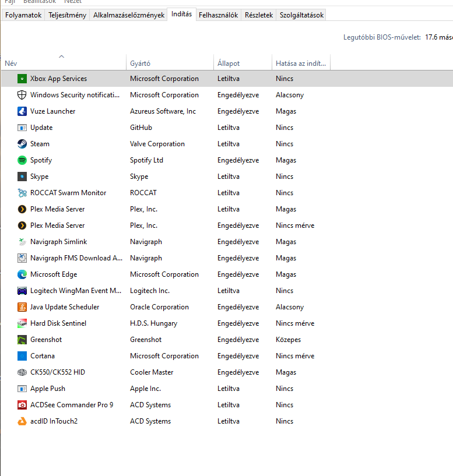This screenshot has width=453, height=476.
Task: Sort by the Hatása az indít... column
Action: click(x=301, y=63)
